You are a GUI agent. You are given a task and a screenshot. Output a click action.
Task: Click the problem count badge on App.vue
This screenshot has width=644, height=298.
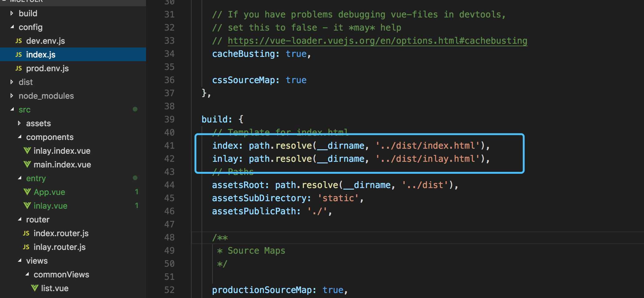(137, 192)
